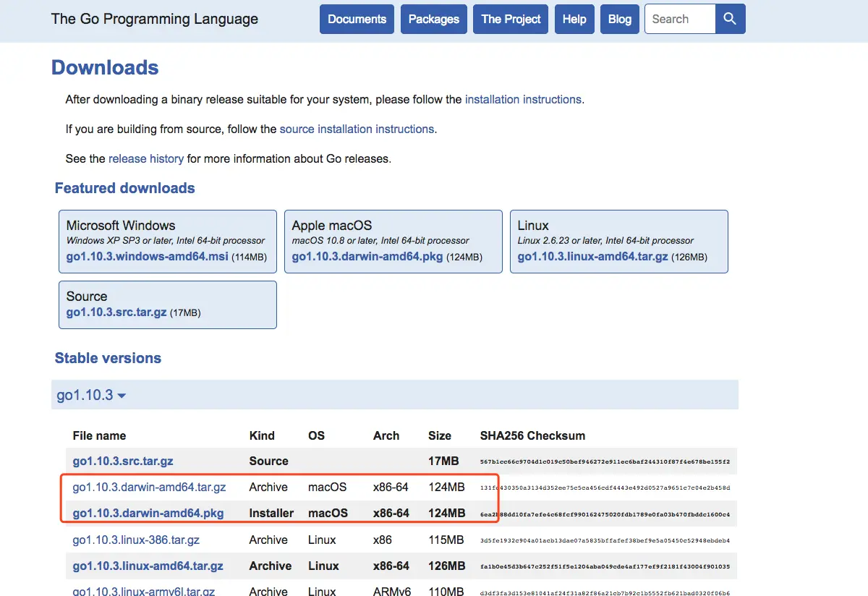Click the search magnifier icon button

730,20
